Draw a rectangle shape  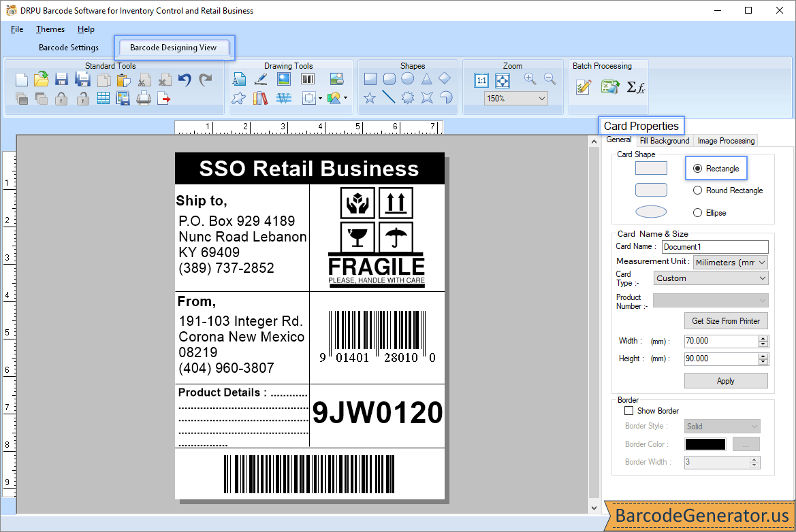point(370,79)
